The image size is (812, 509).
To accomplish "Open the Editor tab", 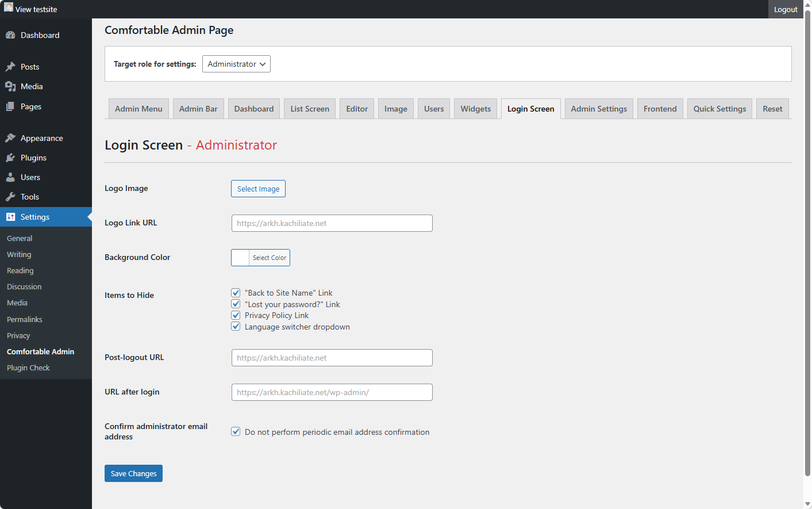I will point(357,109).
